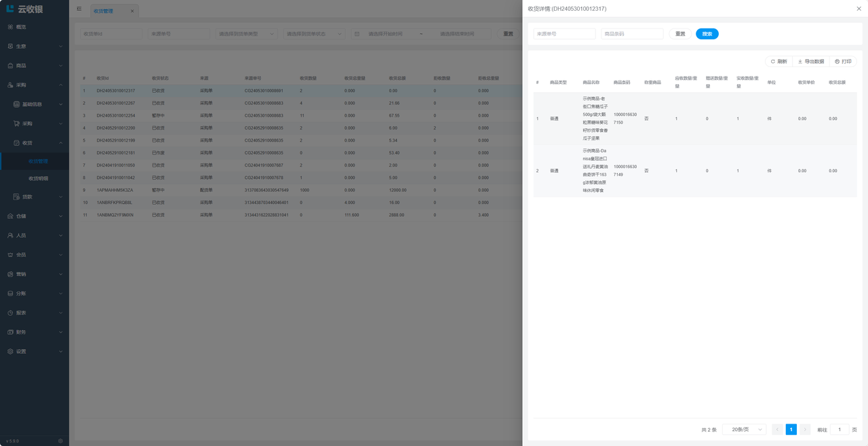Viewport: 868px width, 446px height.
Task: Click the blue 搜索 search button
Action: [x=707, y=34]
